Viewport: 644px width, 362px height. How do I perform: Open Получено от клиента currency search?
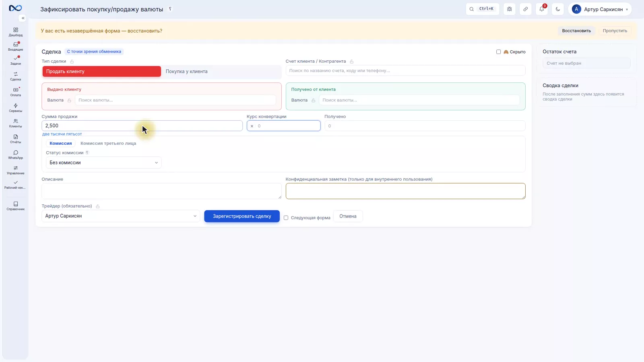coord(419,100)
